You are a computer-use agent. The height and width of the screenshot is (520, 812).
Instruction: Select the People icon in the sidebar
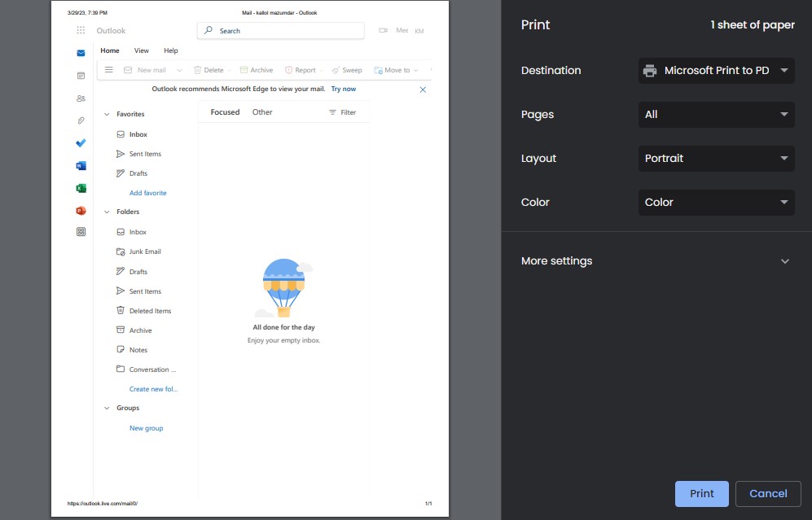[x=81, y=98]
